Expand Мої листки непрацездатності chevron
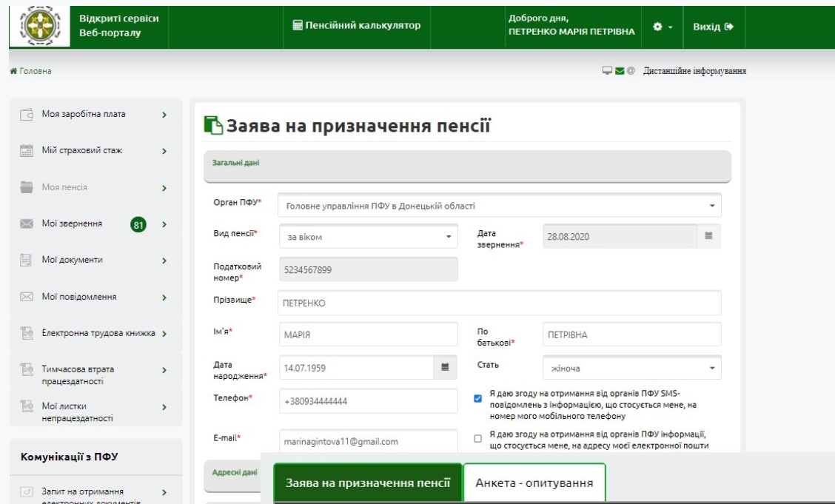The image size is (835, 504). pyautogui.click(x=164, y=407)
